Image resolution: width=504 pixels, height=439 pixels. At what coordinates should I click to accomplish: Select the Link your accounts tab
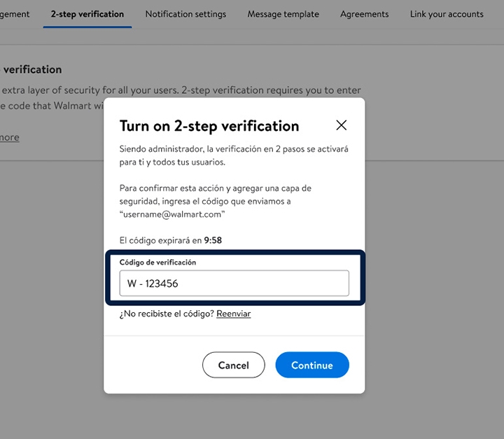(447, 14)
